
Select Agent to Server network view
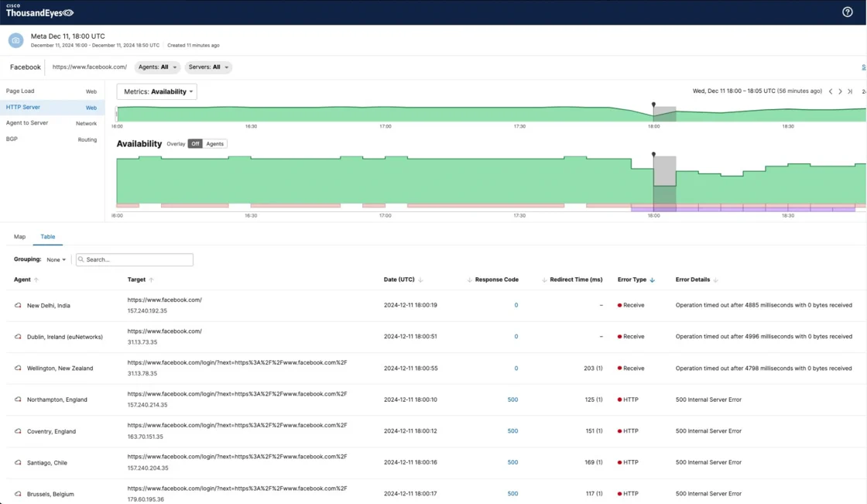pos(51,123)
